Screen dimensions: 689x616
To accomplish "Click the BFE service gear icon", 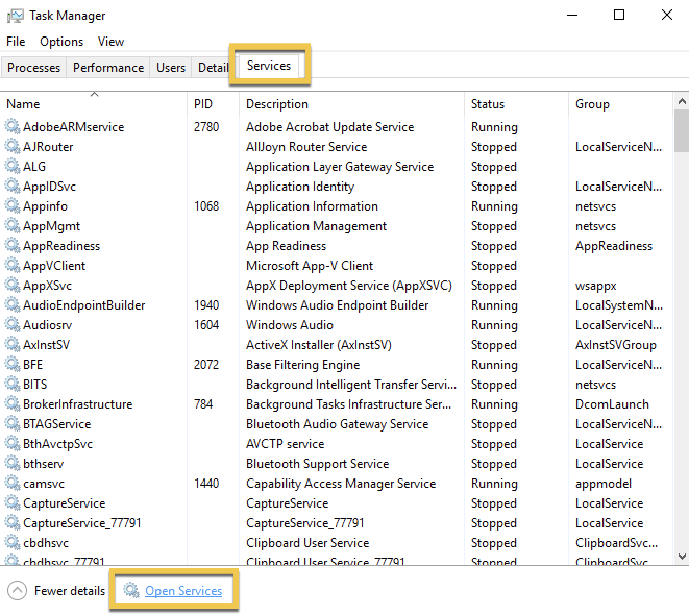I will tap(13, 364).
